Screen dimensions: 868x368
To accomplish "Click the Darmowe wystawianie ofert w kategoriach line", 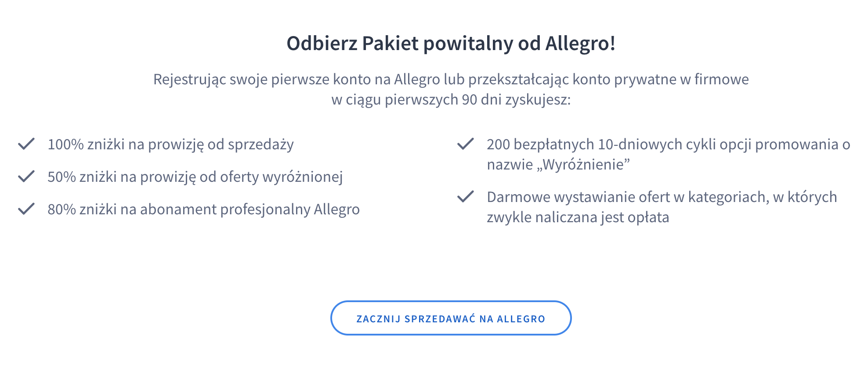I will coord(662,197).
